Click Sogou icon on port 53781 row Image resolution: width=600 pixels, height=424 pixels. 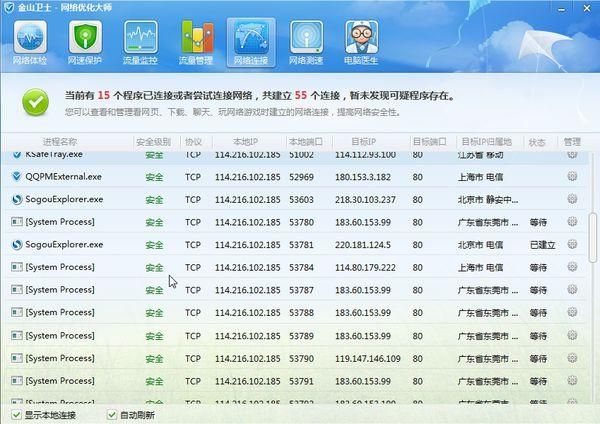(16, 245)
